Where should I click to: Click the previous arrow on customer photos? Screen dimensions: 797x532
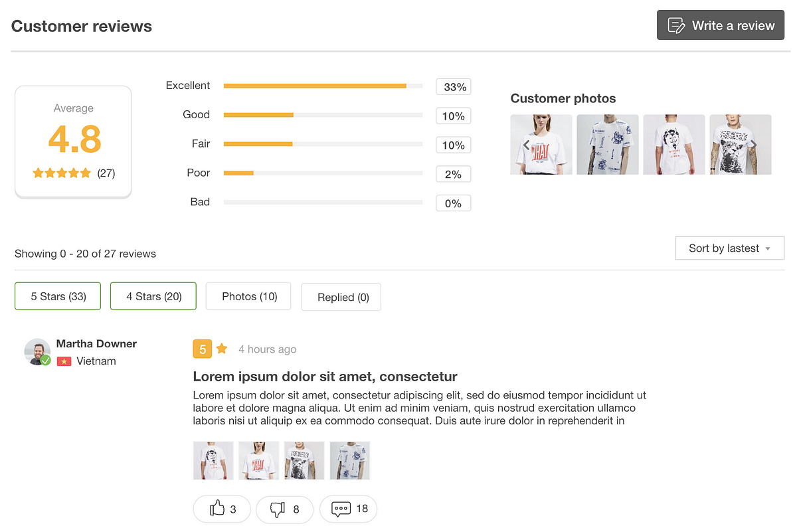[x=526, y=144]
